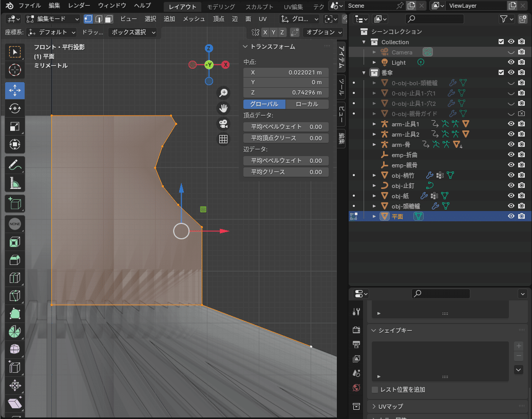
Task: Choose the Measure tool icon
Action: (15, 183)
